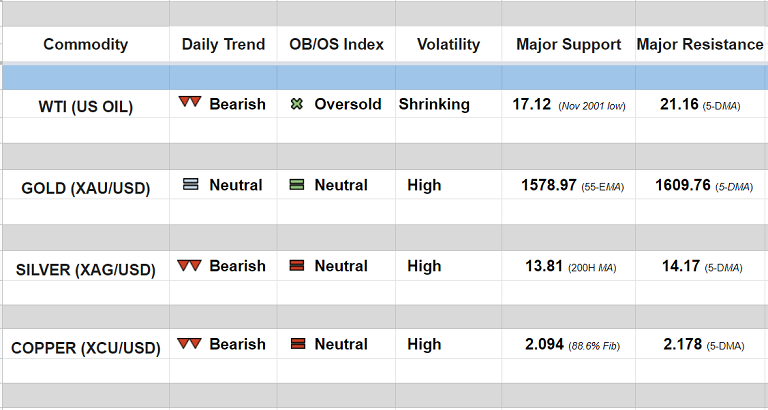
Task: Click Copper's bearish red triangles icon
Action: (x=190, y=344)
